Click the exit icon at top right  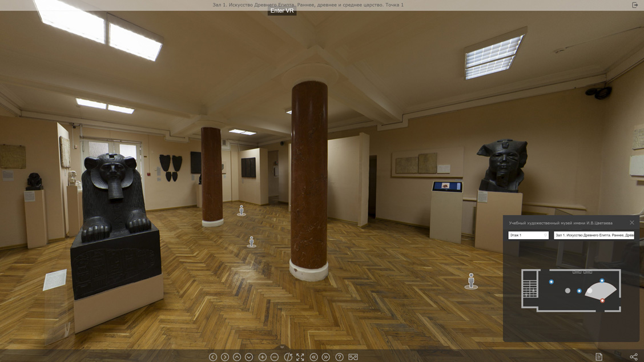pyautogui.click(x=634, y=5)
